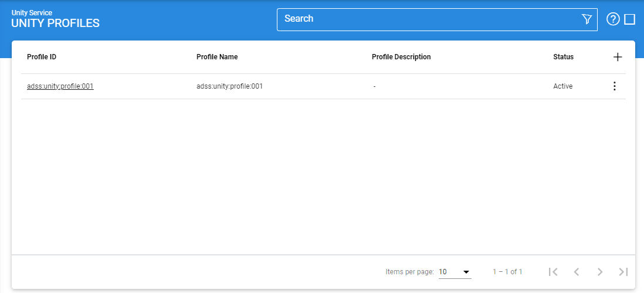644x293 pixels.
Task: Click the square icon beside help
Action: [x=630, y=19]
